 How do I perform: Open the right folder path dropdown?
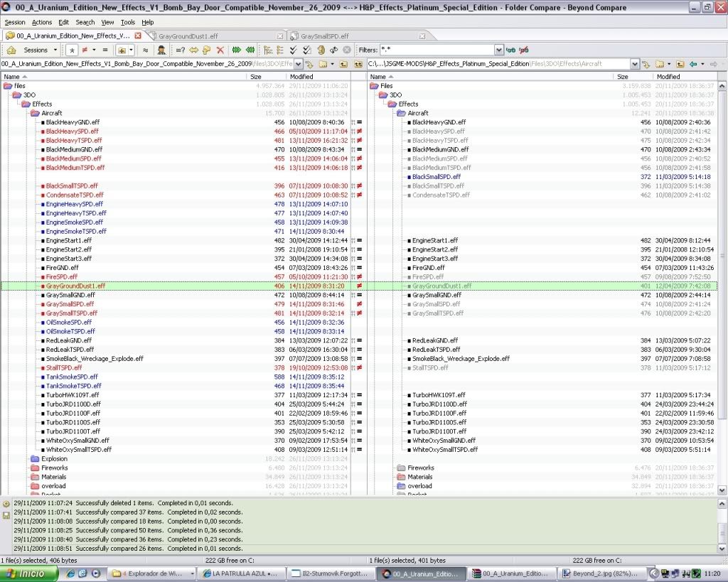coord(635,64)
